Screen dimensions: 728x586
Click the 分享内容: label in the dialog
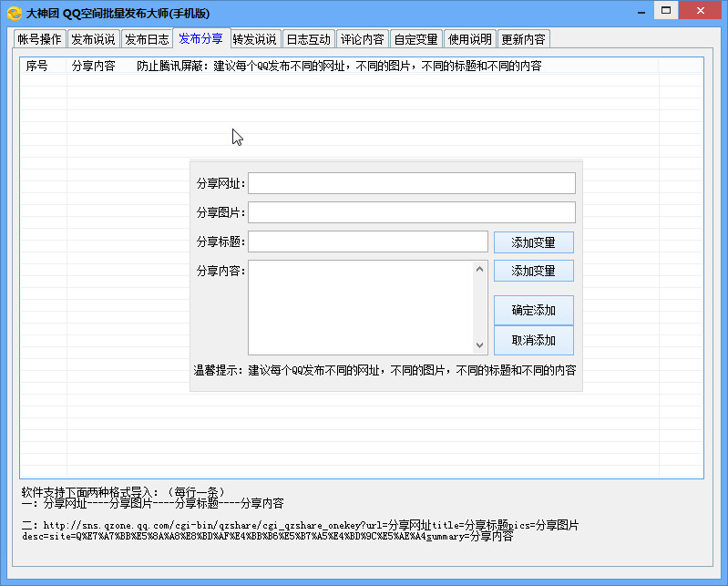pos(220,271)
